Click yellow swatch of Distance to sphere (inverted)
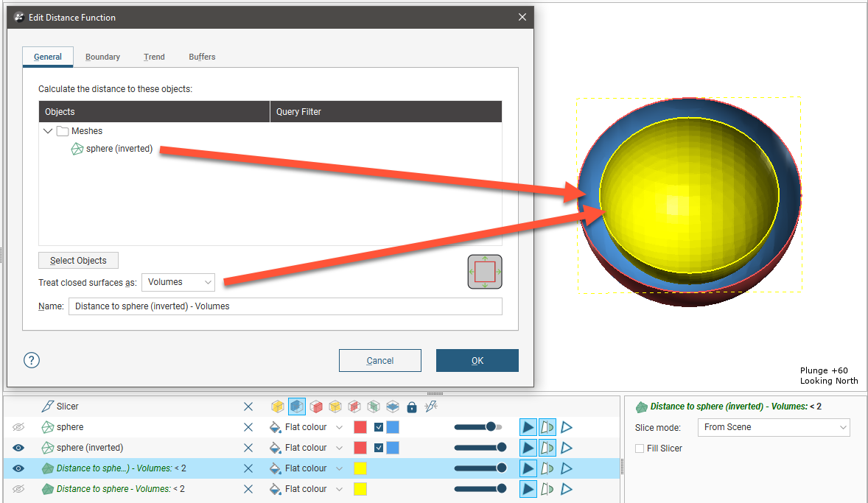 click(x=360, y=468)
